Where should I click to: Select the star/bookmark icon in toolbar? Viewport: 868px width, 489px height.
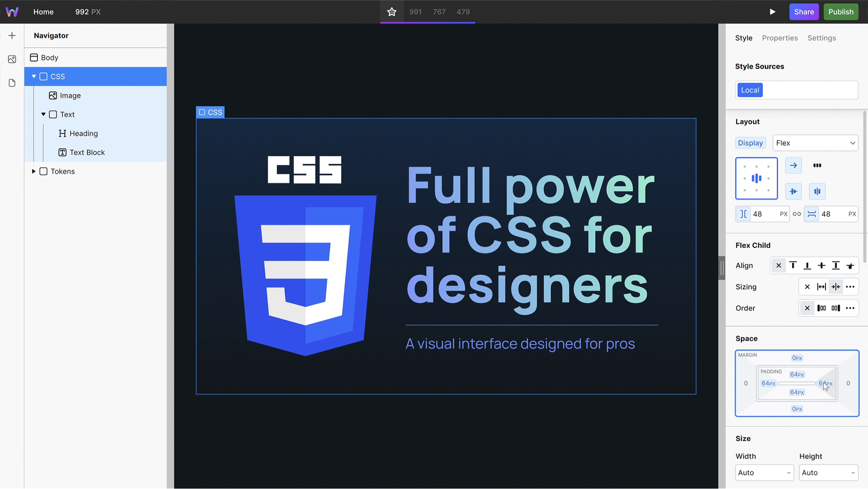(391, 11)
